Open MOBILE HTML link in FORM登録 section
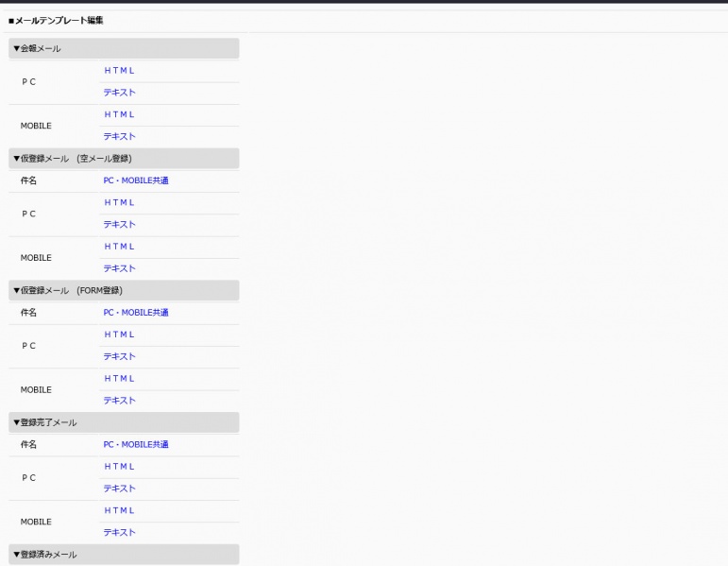The image size is (728, 566). (119, 378)
